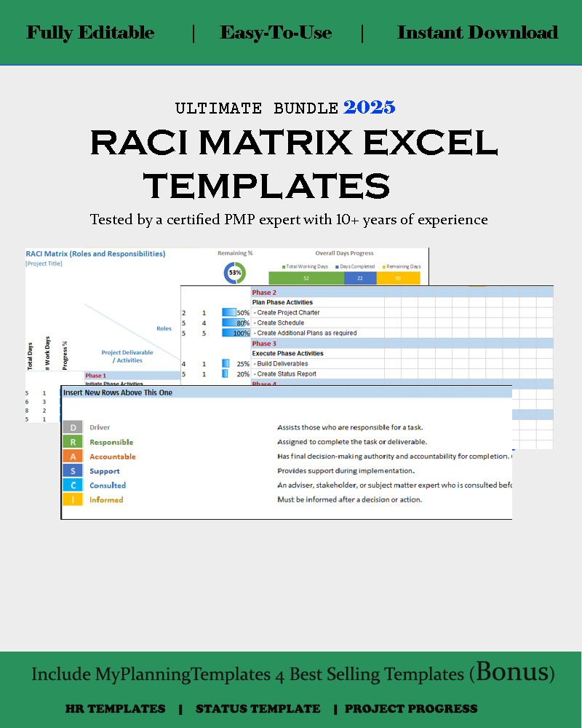The height and width of the screenshot is (728, 582).
Task: Click the Project Title placeholder field
Action: click(44, 264)
